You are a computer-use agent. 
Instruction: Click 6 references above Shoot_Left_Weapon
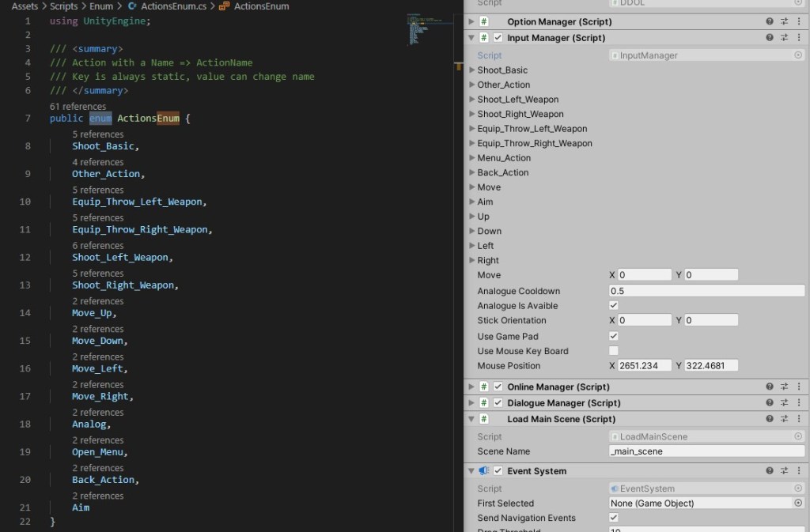click(x=98, y=245)
